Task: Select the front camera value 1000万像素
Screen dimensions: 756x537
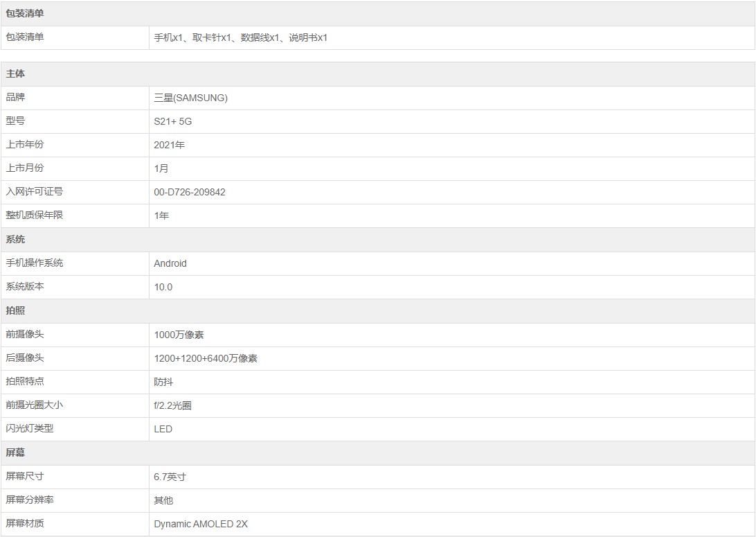Action: (179, 335)
